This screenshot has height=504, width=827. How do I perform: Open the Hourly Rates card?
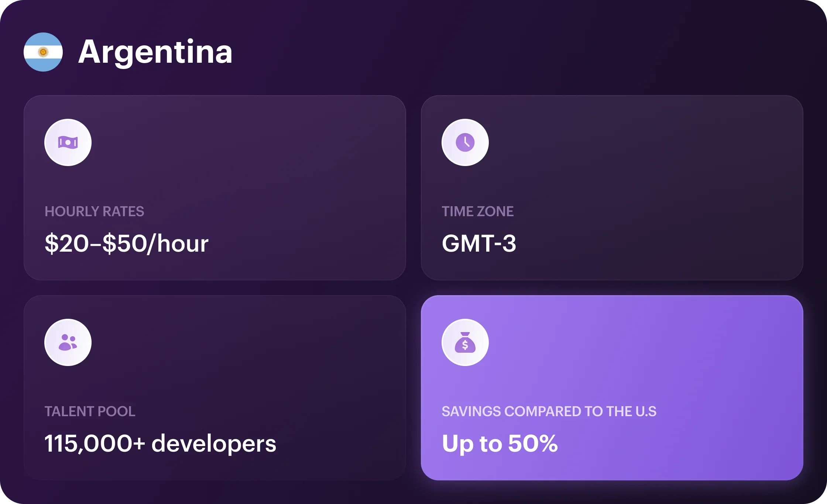(215, 188)
